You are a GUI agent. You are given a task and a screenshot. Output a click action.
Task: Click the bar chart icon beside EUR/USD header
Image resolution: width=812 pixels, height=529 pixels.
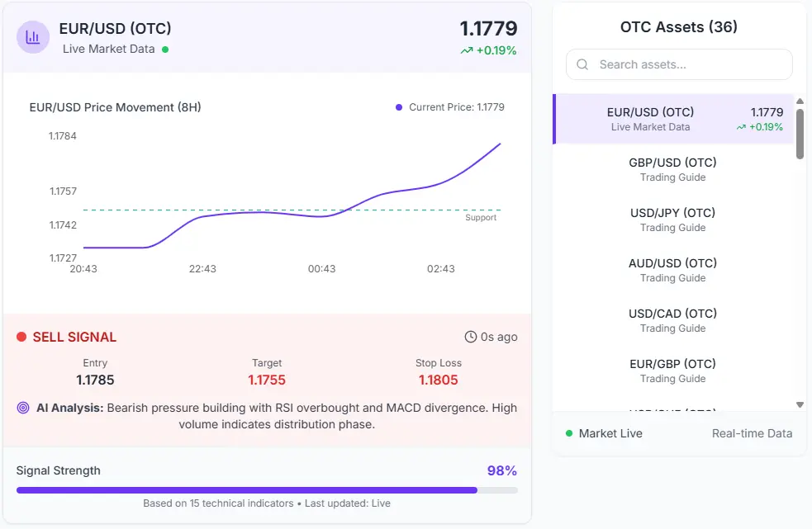(x=31, y=37)
